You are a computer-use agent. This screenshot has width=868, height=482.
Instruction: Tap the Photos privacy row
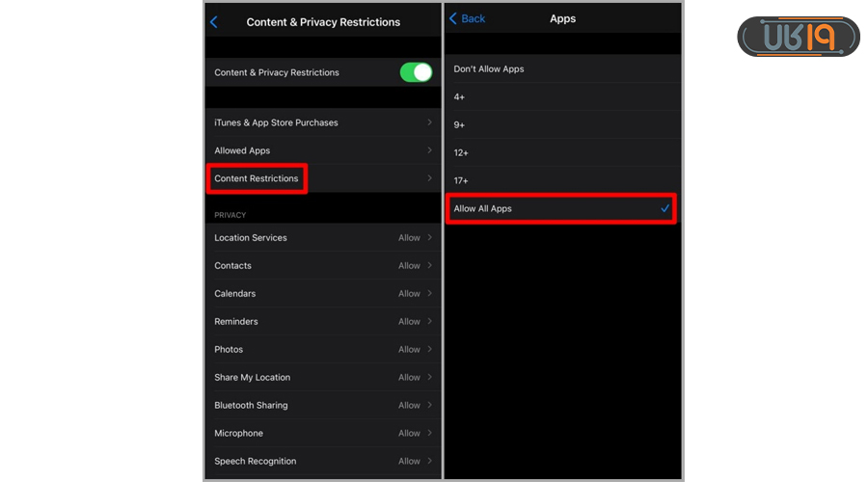[322, 350]
